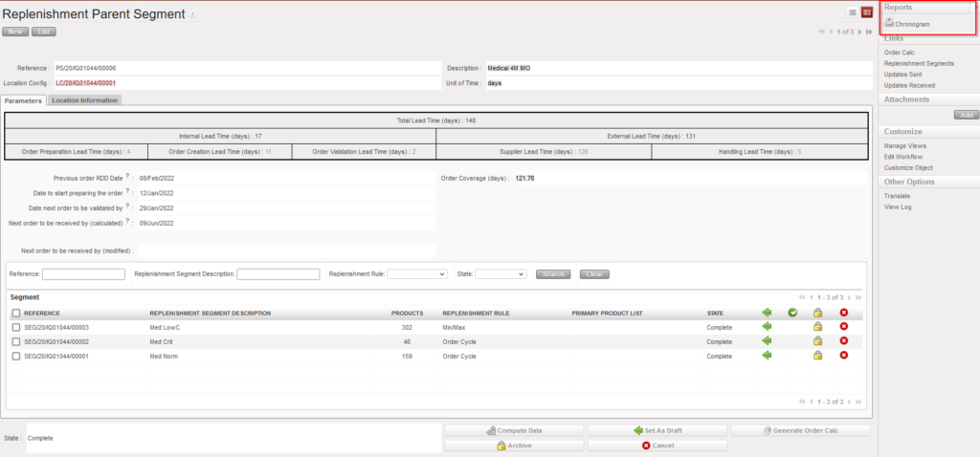Go to next record arrow in top pager
The width and height of the screenshot is (980, 457).
[859, 32]
